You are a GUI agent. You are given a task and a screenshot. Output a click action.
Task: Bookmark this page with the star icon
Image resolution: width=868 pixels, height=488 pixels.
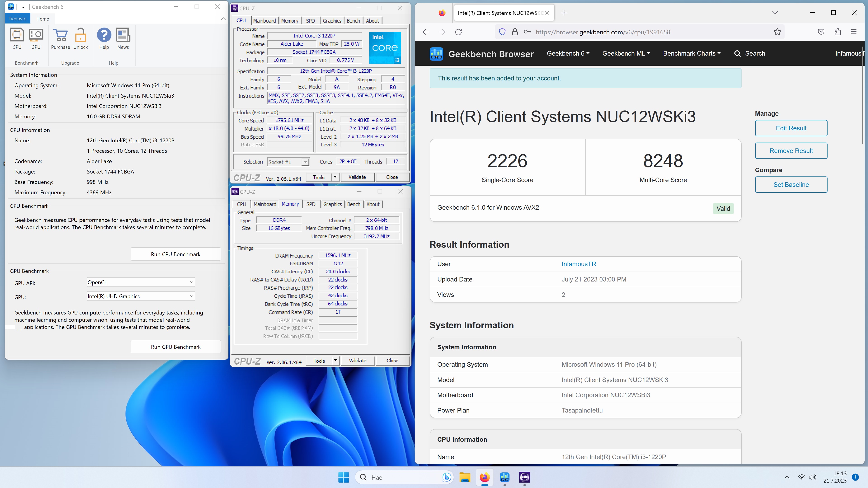(x=777, y=32)
